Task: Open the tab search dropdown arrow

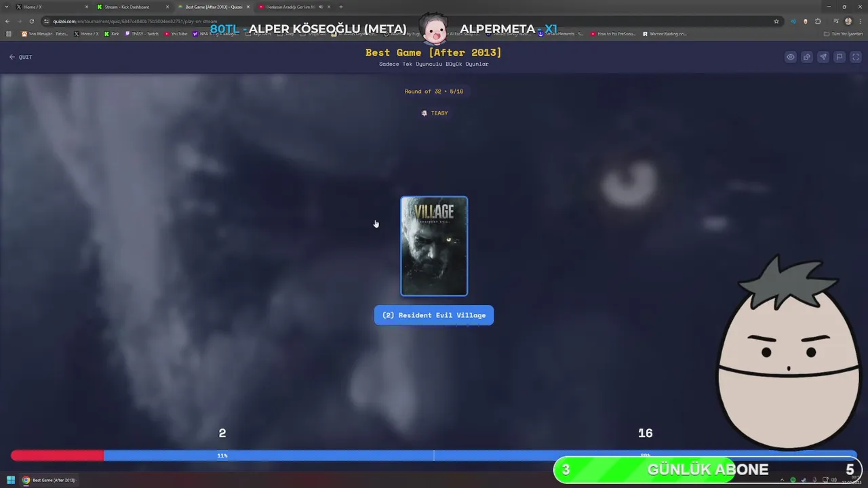Action: [5, 7]
